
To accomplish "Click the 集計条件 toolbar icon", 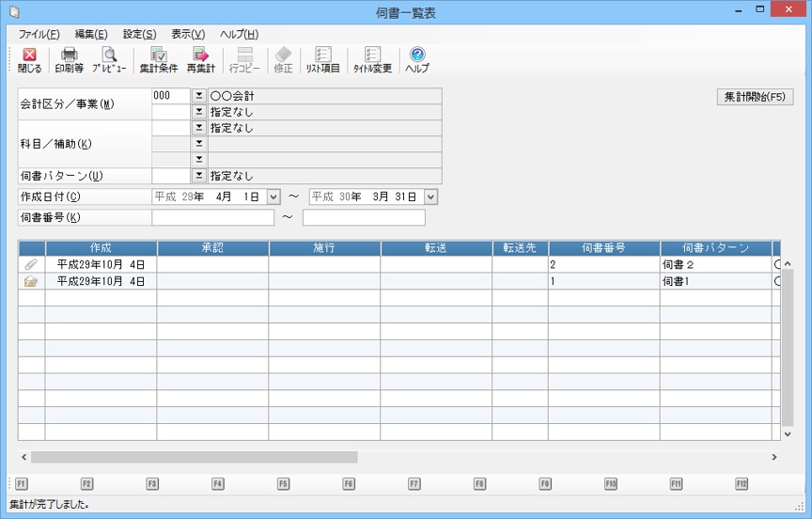I will click(158, 59).
